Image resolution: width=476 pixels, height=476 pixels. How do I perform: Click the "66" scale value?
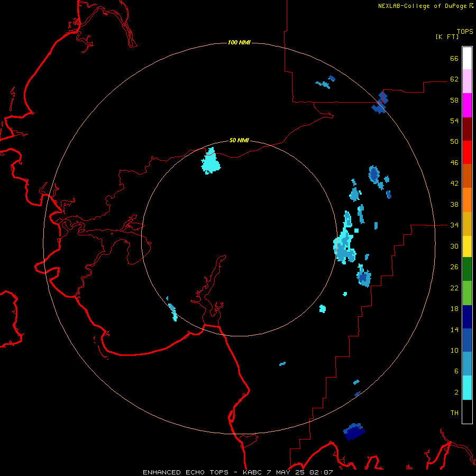454,58
